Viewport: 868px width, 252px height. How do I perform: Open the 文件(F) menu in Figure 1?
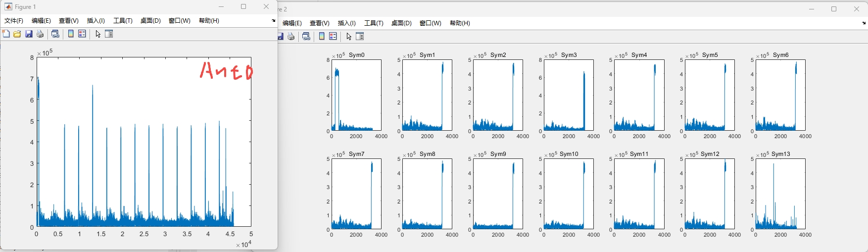coord(14,21)
